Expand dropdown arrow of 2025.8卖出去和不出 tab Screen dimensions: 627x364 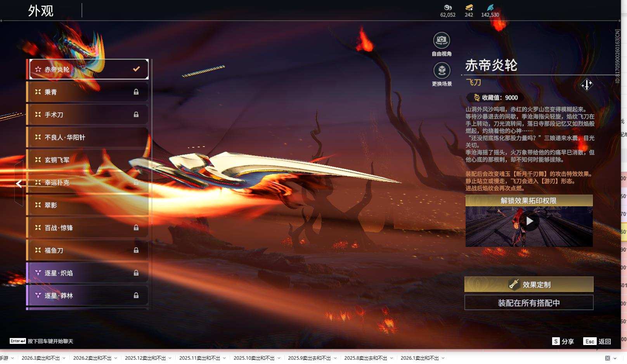(391, 358)
